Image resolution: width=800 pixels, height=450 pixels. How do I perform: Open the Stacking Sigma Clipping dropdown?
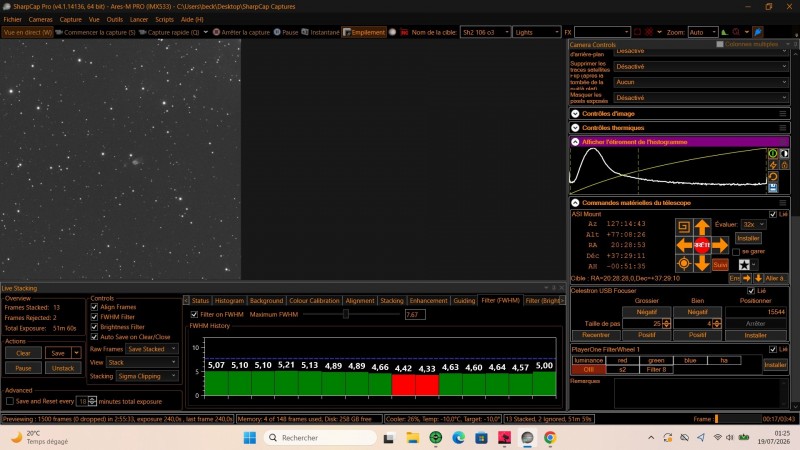(147, 376)
